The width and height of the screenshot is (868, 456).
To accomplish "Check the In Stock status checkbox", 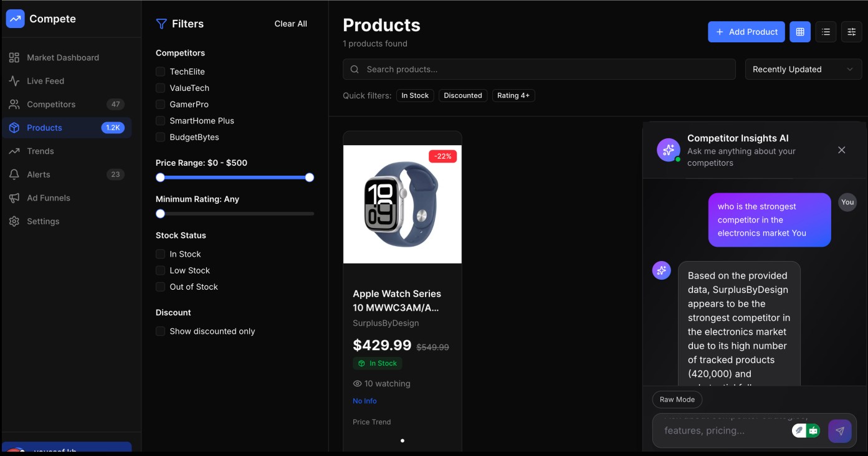I will [x=161, y=254].
